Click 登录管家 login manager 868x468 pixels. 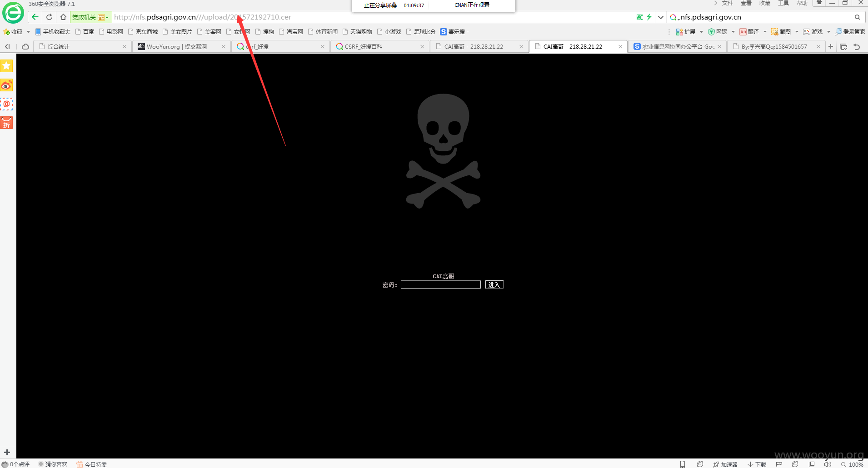coord(850,32)
